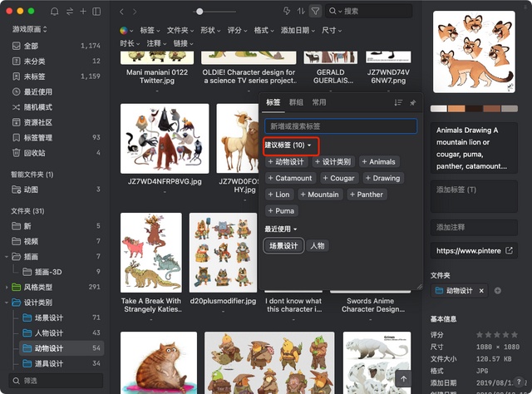Open the 动图 smart folder
Screen dimensions: 532x394
(x=56, y=190)
